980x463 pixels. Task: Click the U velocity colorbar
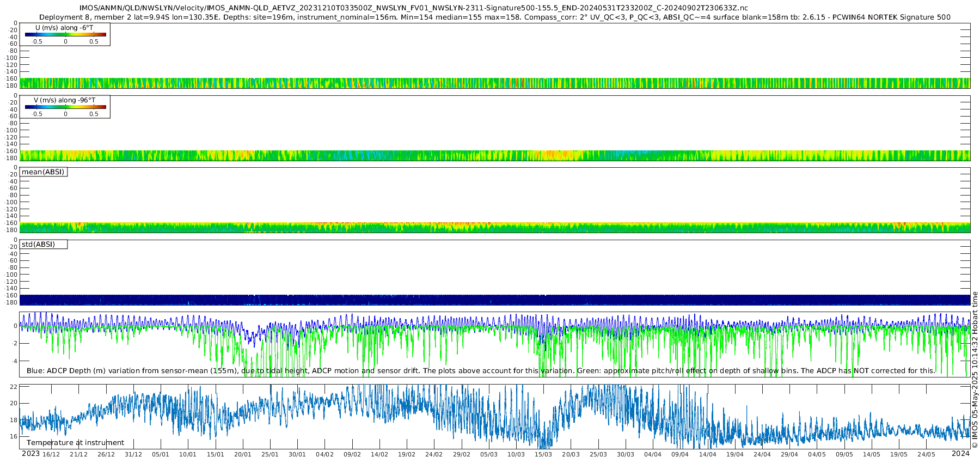click(65, 34)
